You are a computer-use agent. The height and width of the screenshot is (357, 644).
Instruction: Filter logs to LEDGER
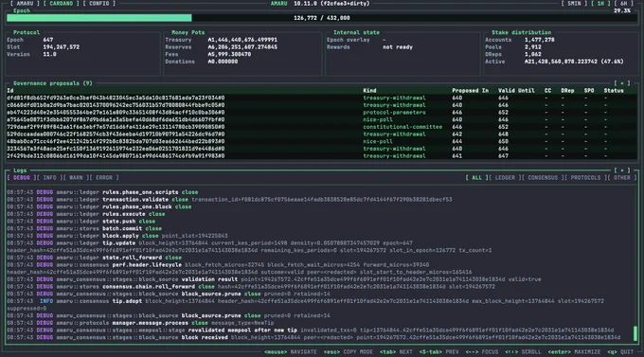(x=505, y=178)
